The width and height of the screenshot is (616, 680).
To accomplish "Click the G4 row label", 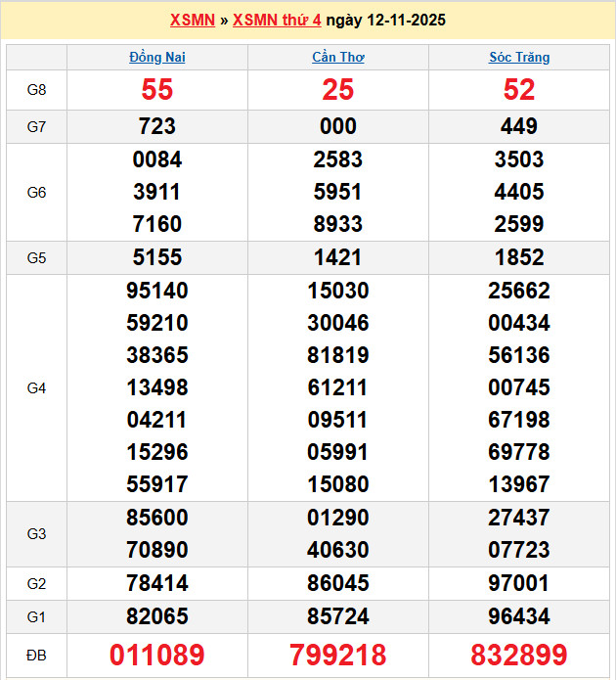I will pyautogui.click(x=36, y=387).
